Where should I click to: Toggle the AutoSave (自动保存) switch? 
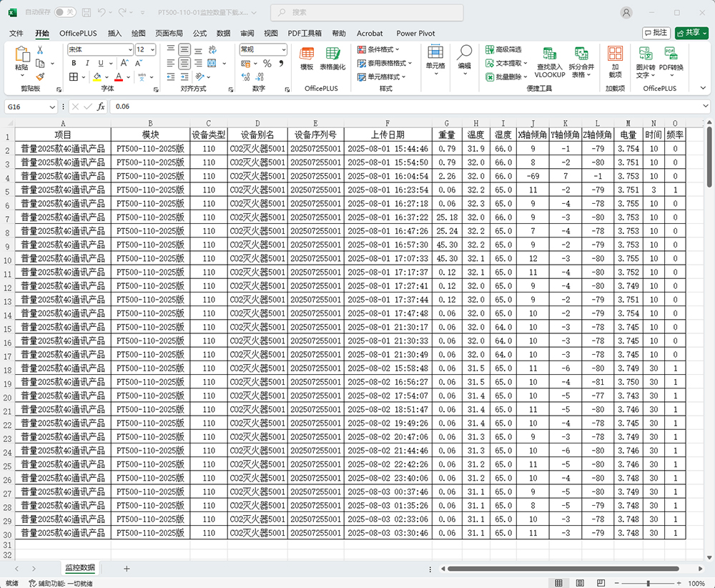[64, 12]
